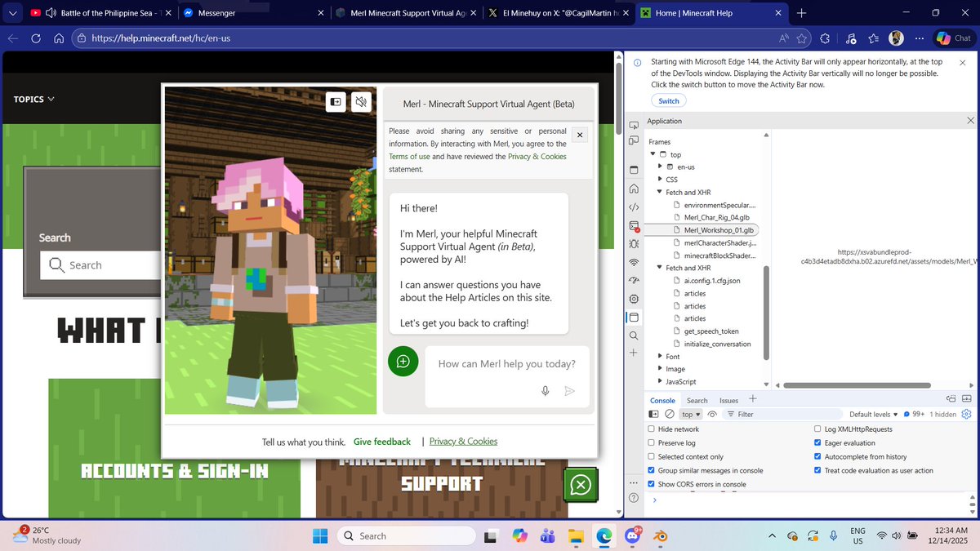Screen dimensions: 980x551
Task: Open the Terms of use link
Action: click(409, 157)
